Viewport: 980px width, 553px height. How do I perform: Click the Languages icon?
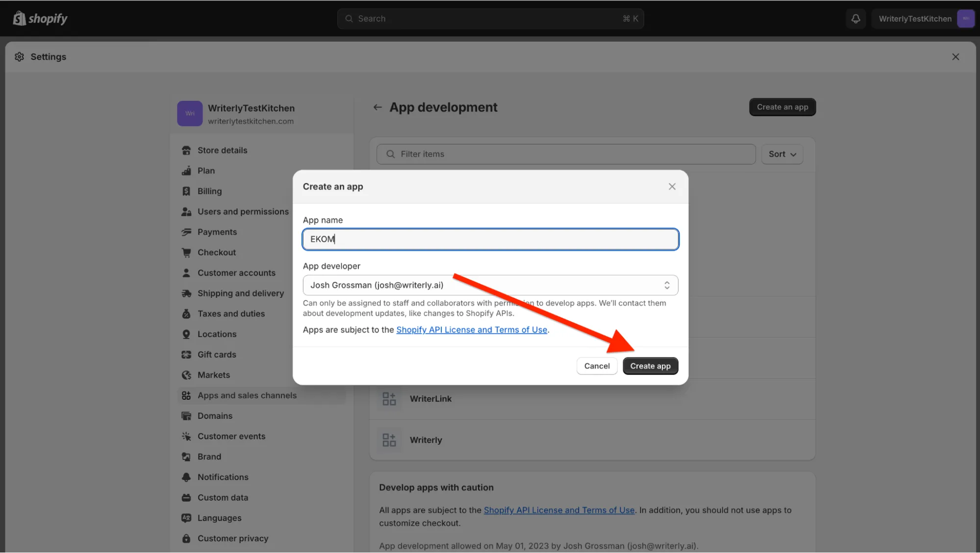(186, 518)
